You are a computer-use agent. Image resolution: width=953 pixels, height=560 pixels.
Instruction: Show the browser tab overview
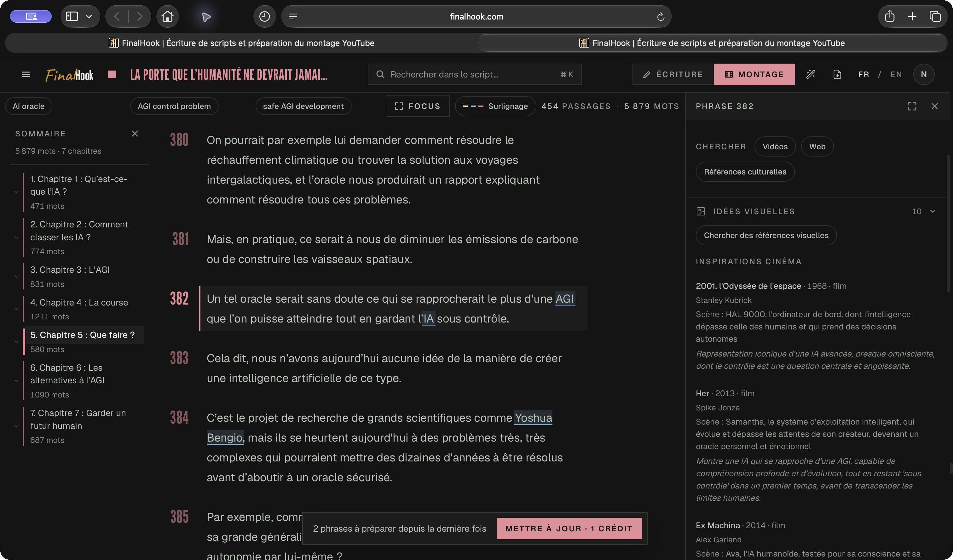pyautogui.click(x=935, y=16)
